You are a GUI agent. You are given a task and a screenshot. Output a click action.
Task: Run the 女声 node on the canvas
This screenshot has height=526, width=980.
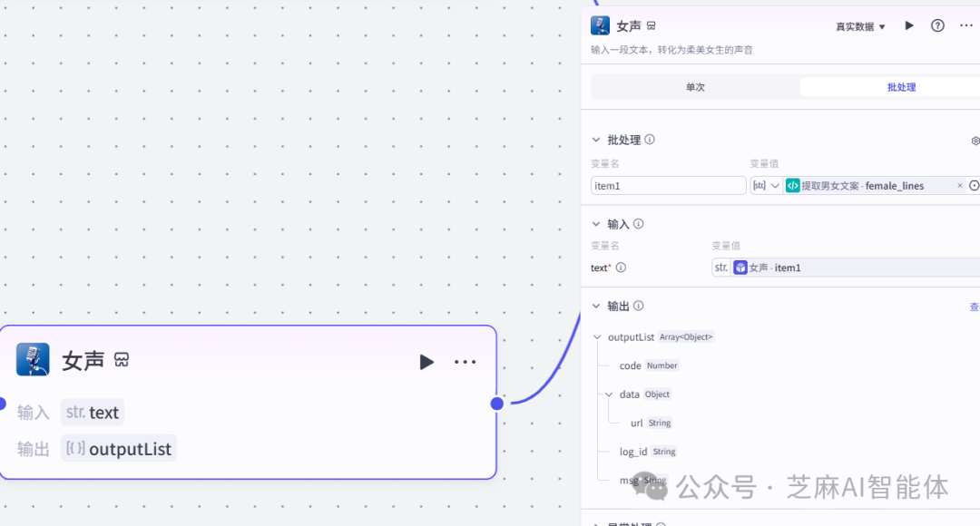[426, 362]
